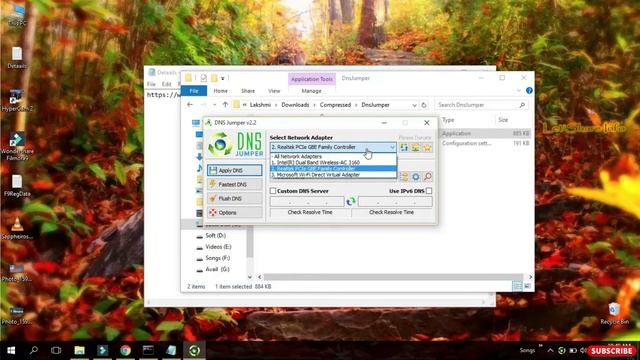This screenshot has width=640, height=360.
Task: Switch to details view icon in status bar
Action: 517,287
